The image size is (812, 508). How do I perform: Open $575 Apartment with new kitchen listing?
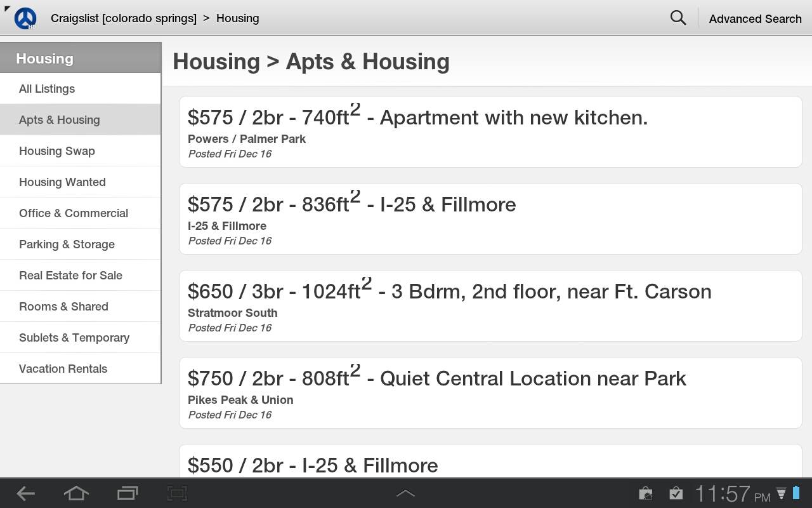(x=490, y=132)
